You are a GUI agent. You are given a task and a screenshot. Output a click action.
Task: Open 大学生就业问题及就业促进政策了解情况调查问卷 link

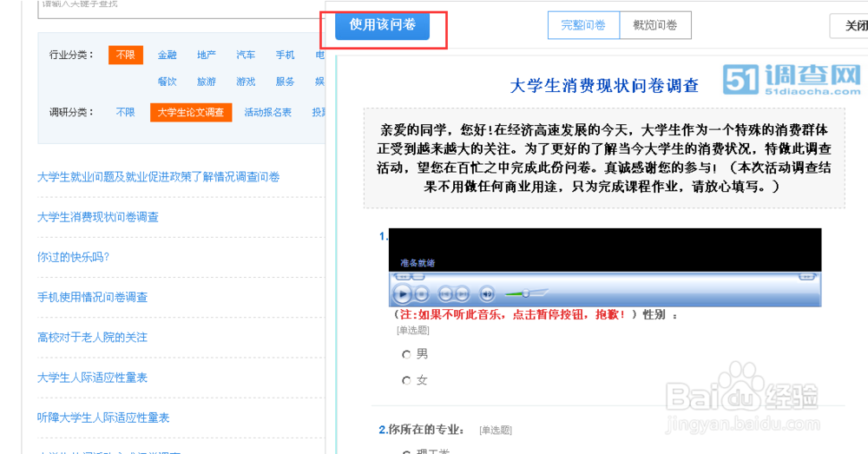[x=158, y=177]
